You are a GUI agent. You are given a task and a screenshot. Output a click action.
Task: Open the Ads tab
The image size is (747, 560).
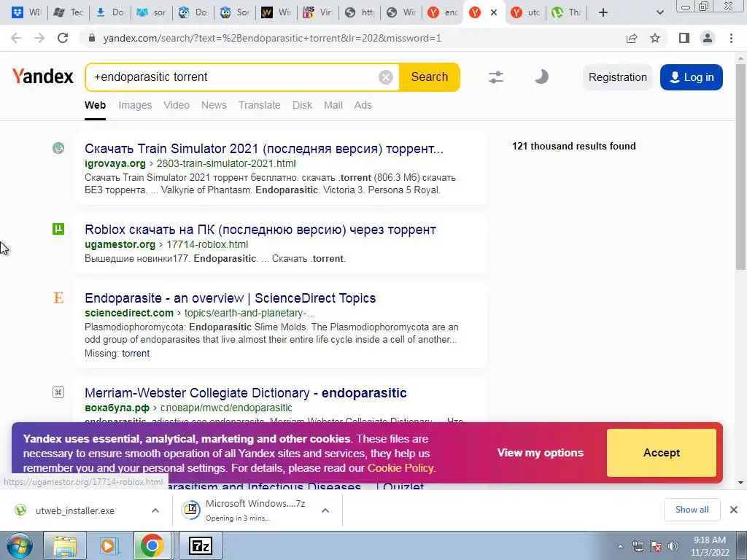tap(363, 105)
